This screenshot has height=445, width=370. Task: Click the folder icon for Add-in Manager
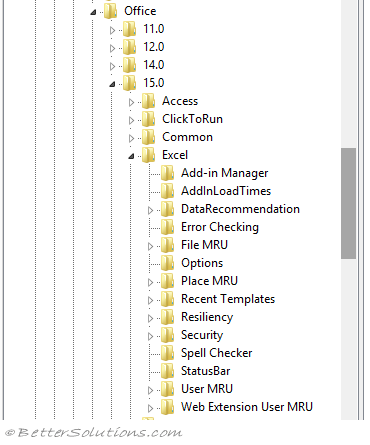click(167, 173)
